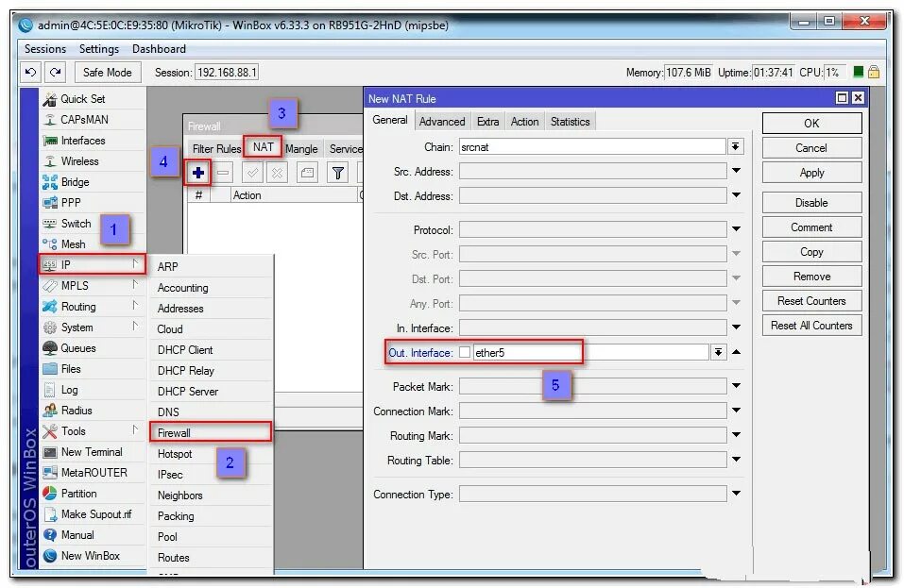Open the Chain dropdown list
Viewport: 904px width, 588px height.
point(736,147)
